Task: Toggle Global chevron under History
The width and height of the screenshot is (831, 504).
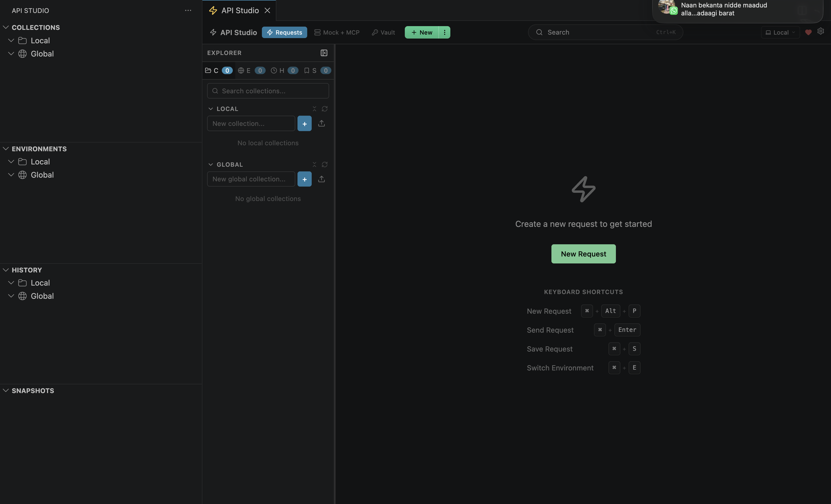Action: 11,296
